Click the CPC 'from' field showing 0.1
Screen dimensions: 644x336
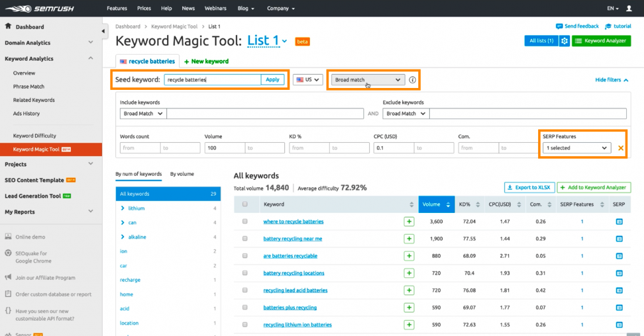[x=393, y=148]
